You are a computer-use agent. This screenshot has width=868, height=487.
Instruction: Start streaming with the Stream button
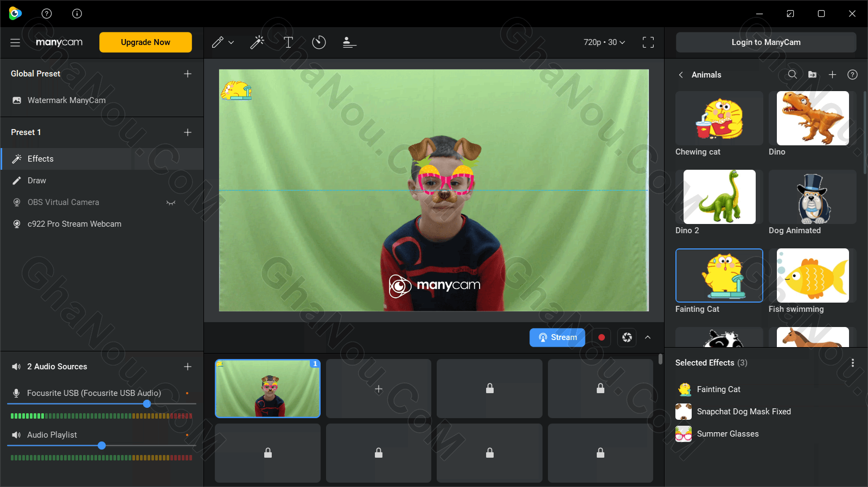tap(557, 337)
